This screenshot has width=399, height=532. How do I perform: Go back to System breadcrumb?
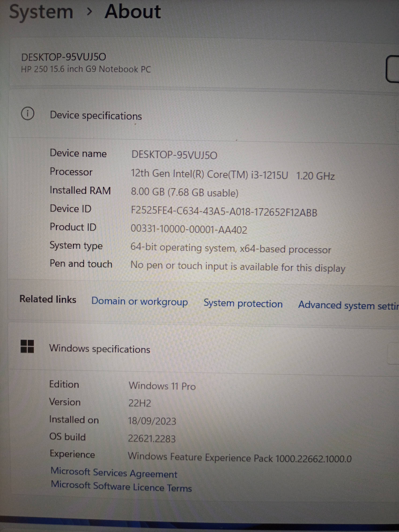41,12
